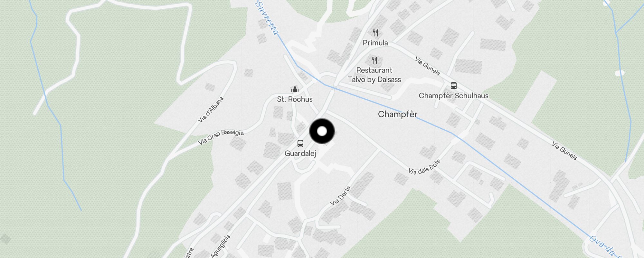This screenshot has height=258, width=644.
Task: Click the Suvretta stream label
Action: click(267, 18)
